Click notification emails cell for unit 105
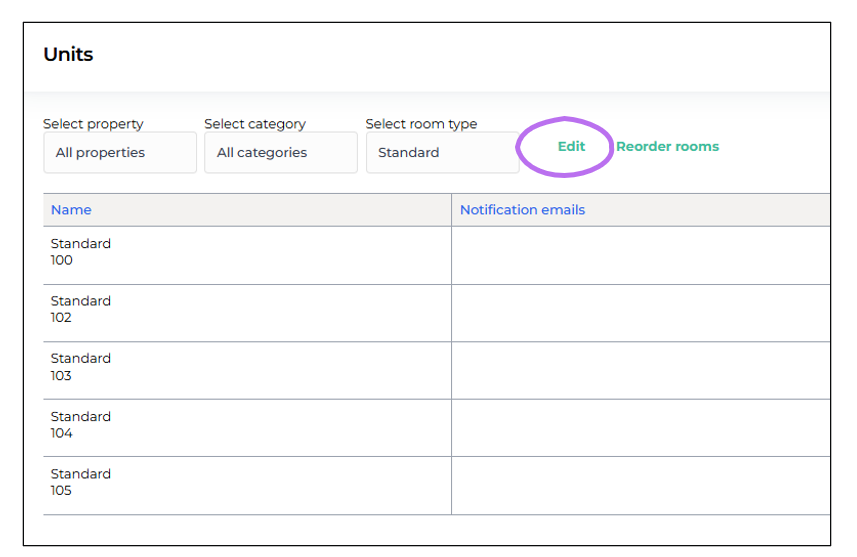Image resolution: width=857 pixels, height=557 pixels. [x=640, y=485]
